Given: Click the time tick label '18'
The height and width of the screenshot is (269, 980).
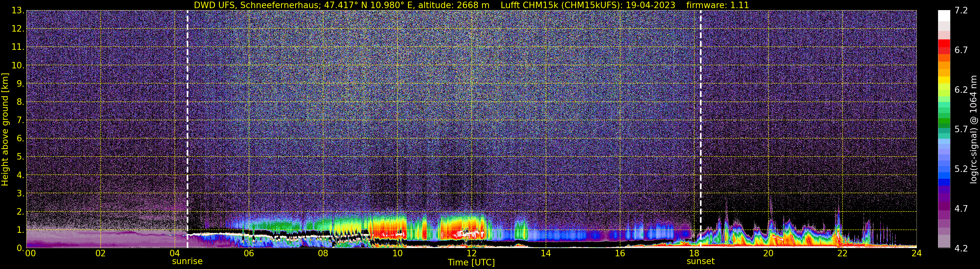Looking at the screenshot, I should (x=694, y=253).
